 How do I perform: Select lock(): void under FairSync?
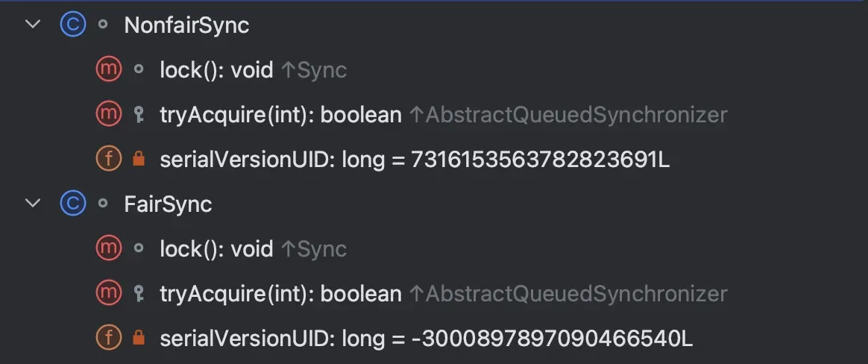[x=216, y=249]
